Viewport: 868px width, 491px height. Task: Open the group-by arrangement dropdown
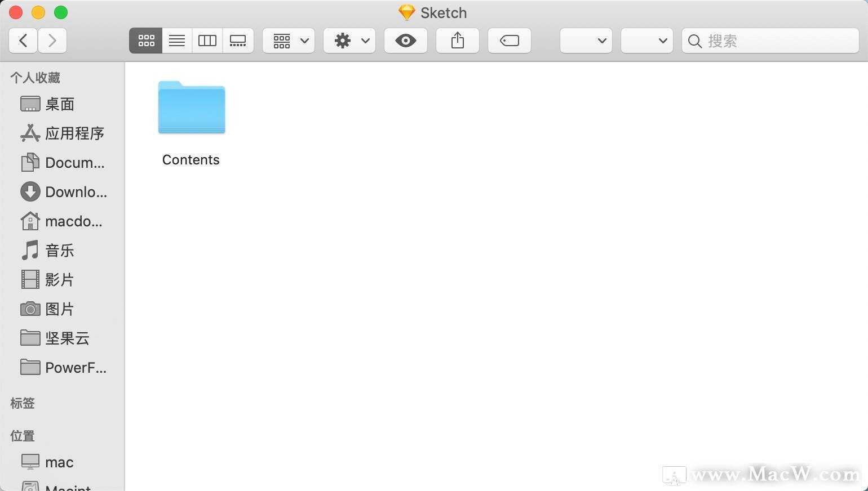coord(289,41)
